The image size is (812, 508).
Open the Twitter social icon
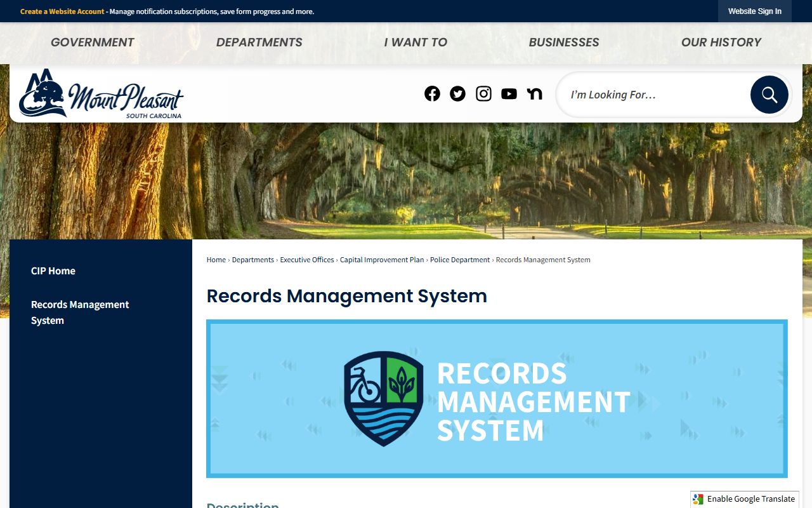click(457, 94)
